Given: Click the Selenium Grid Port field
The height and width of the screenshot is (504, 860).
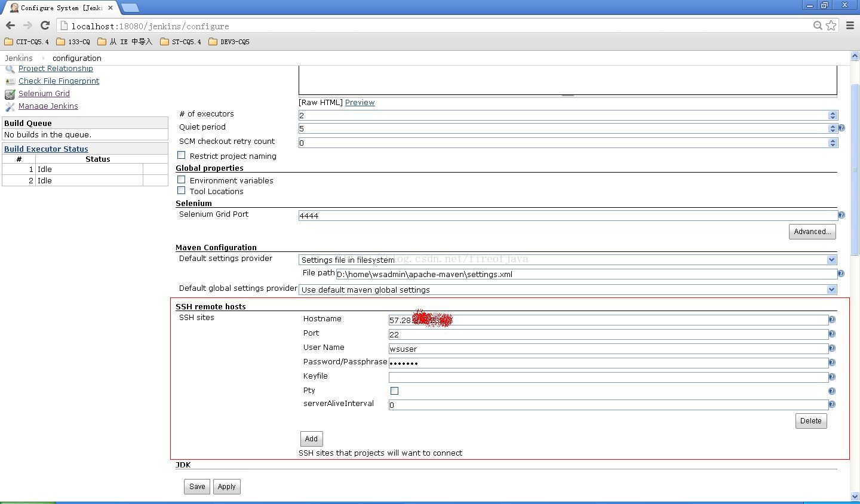Looking at the screenshot, I should pos(568,216).
